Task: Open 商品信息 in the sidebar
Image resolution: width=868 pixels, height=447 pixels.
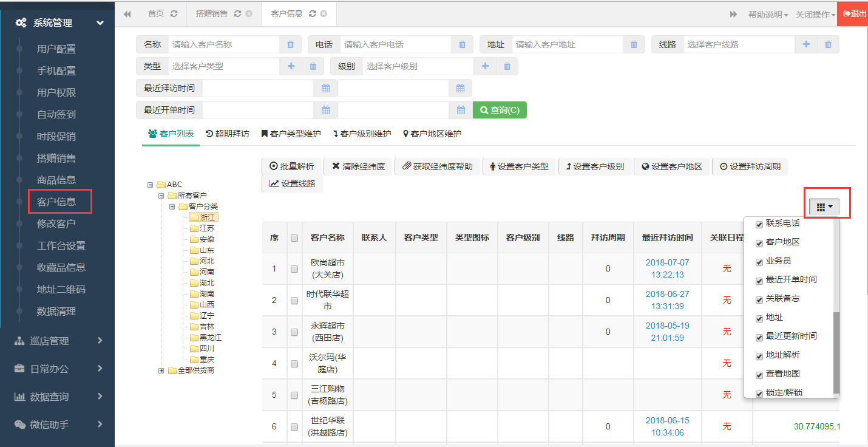Action: (x=56, y=180)
